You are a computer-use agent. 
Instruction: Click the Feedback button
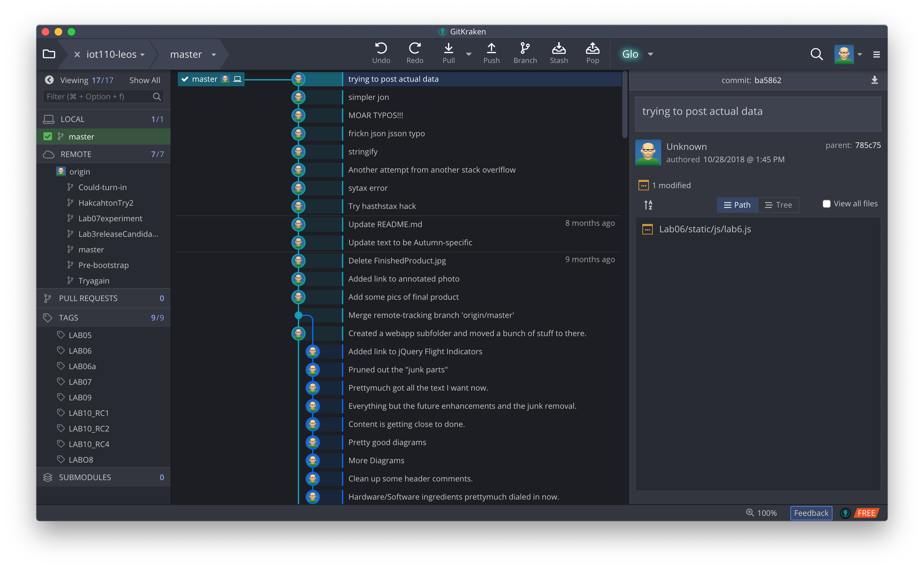(811, 513)
